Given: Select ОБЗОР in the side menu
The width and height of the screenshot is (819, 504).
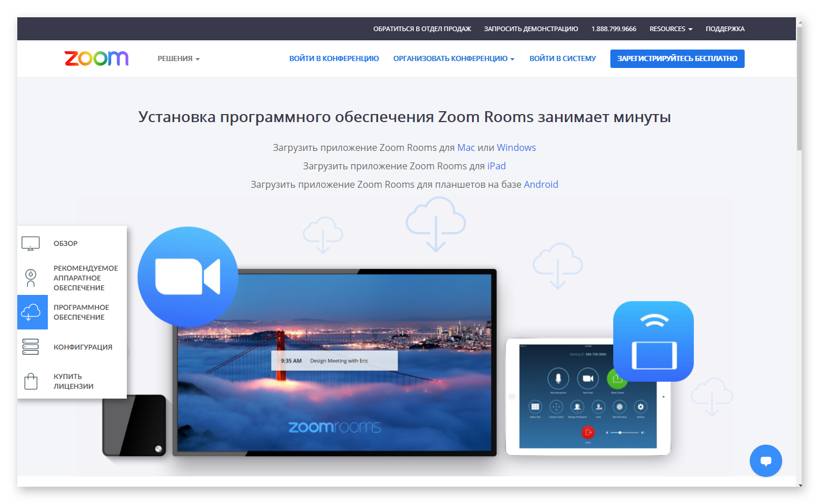Looking at the screenshot, I should pos(66,244).
